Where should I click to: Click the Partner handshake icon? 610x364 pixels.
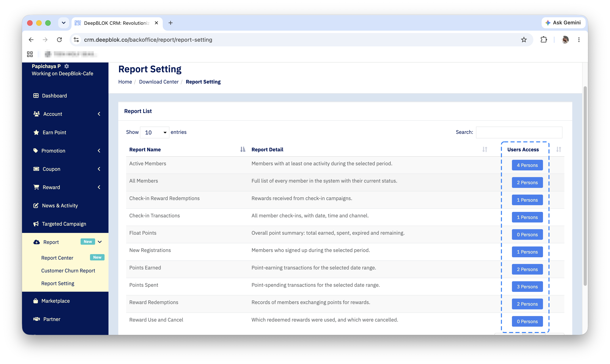[37, 319]
